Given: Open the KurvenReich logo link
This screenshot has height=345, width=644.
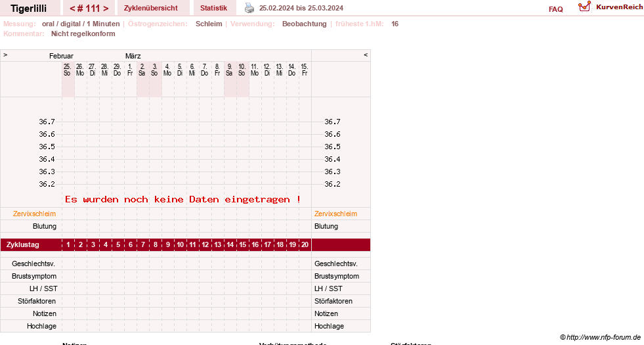Looking at the screenshot, I should (x=611, y=7).
